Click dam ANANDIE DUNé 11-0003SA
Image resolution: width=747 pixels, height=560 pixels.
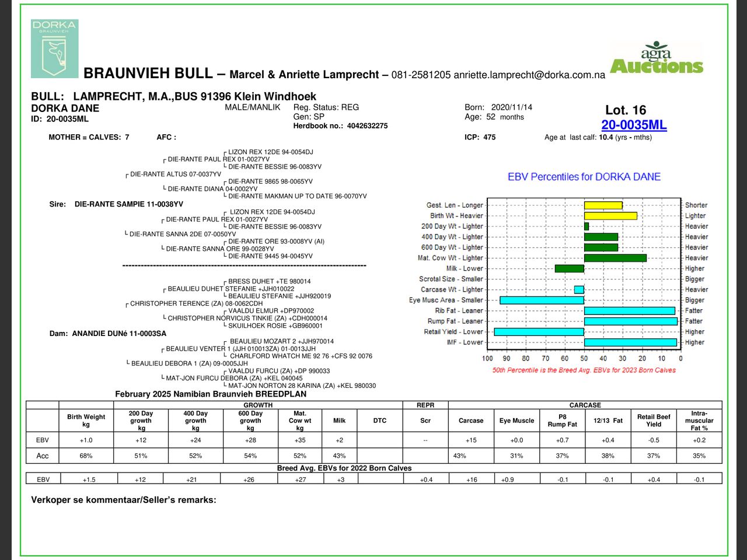(x=119, y=334)
